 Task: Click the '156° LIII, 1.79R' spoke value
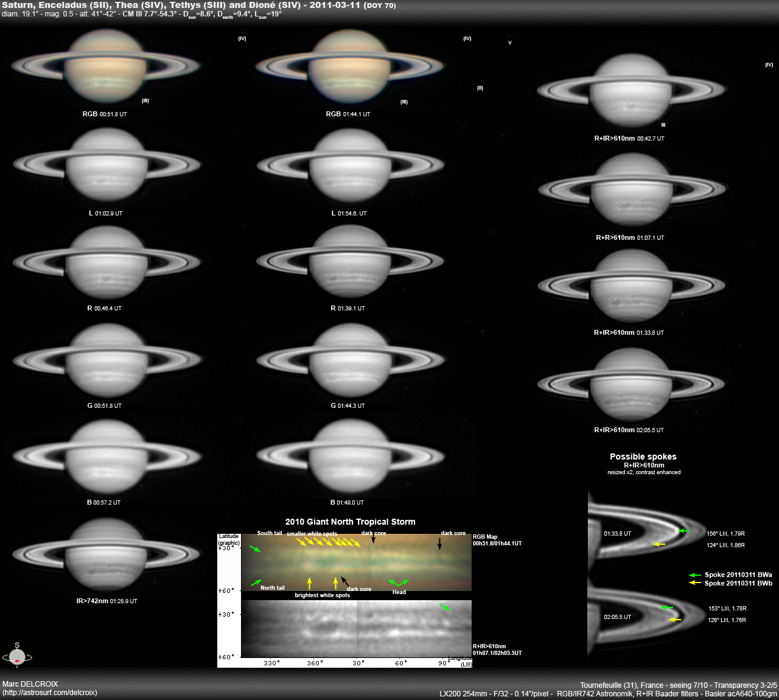tap(725, 534)
